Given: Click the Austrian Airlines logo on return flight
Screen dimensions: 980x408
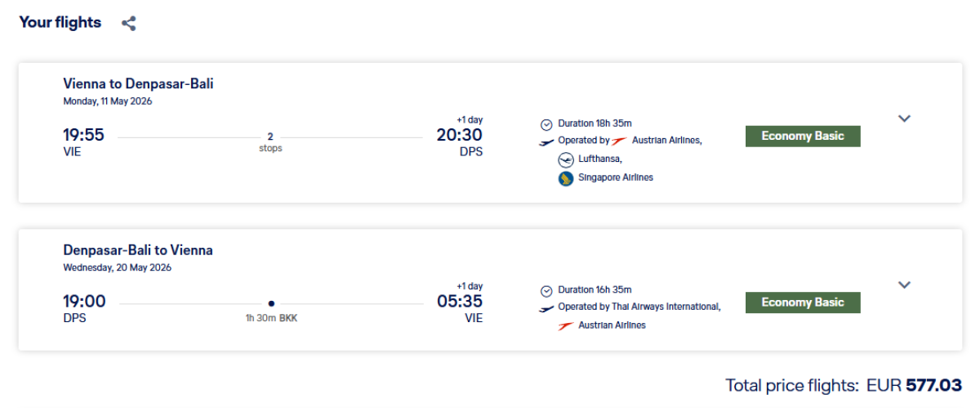Looking at the screenshot, I should coord(565,325).
